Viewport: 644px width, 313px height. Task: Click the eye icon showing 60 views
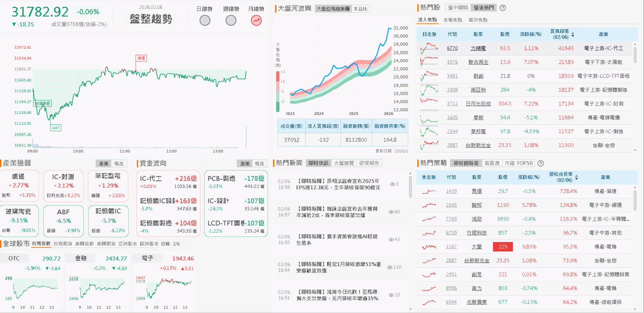point(391,212)
